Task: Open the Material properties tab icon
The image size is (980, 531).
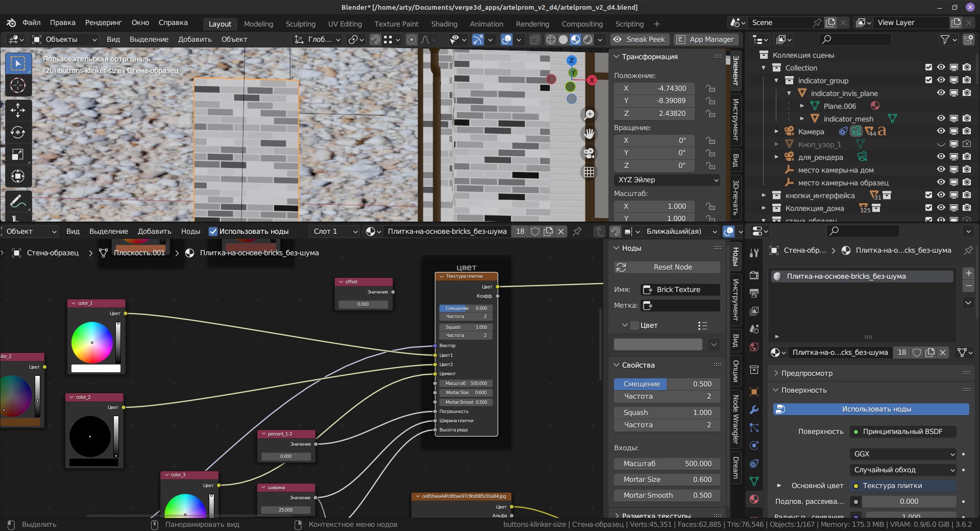Action: point(754,499)
